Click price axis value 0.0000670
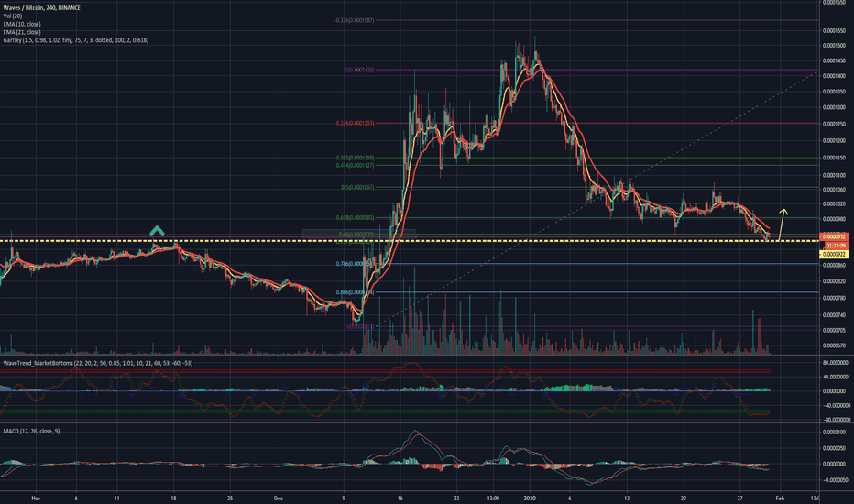The image size is (854, 504). pyautogui.click(x=834, y=345)
